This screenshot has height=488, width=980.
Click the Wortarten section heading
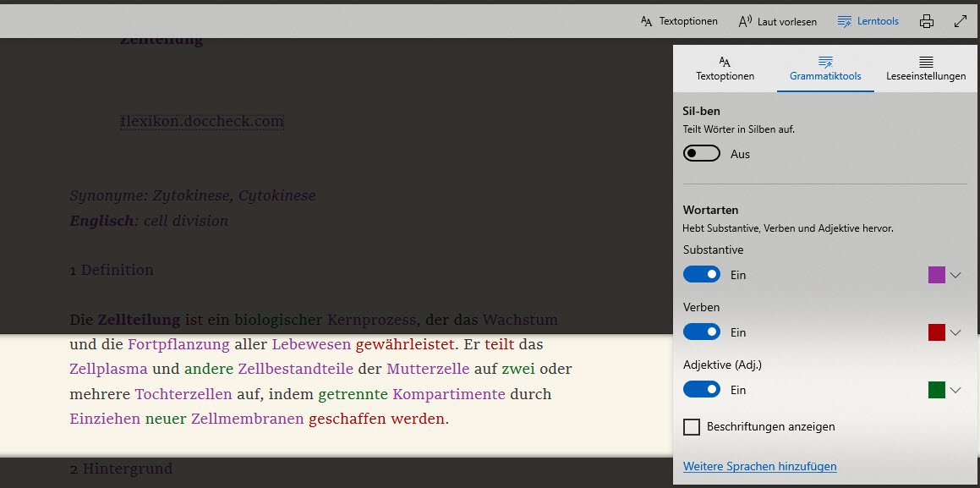point(710,210)
